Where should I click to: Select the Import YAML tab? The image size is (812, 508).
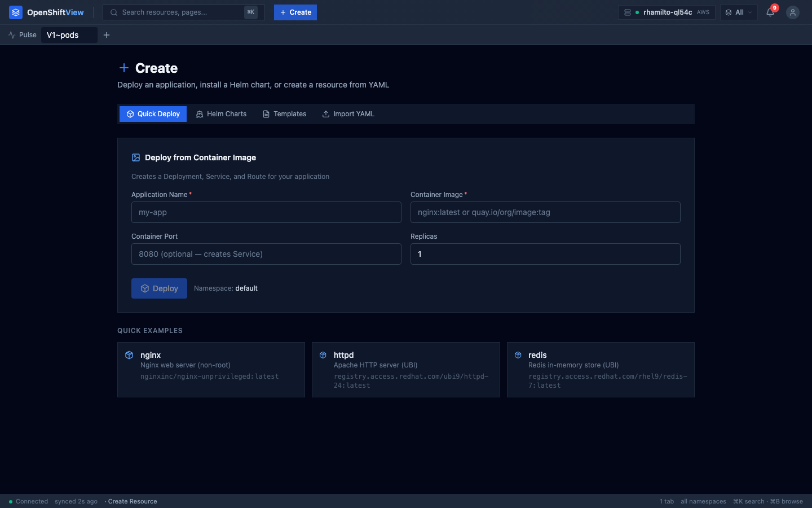coord(348,114)
